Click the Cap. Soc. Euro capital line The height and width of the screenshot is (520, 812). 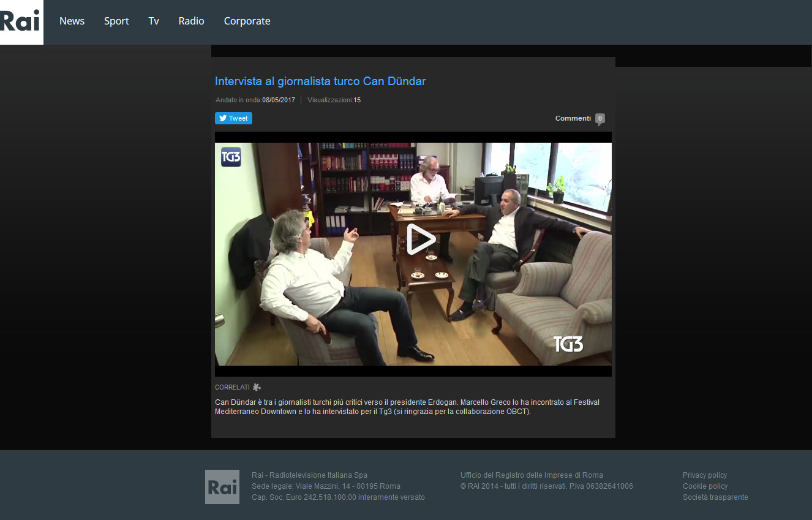tap(338, 497)
